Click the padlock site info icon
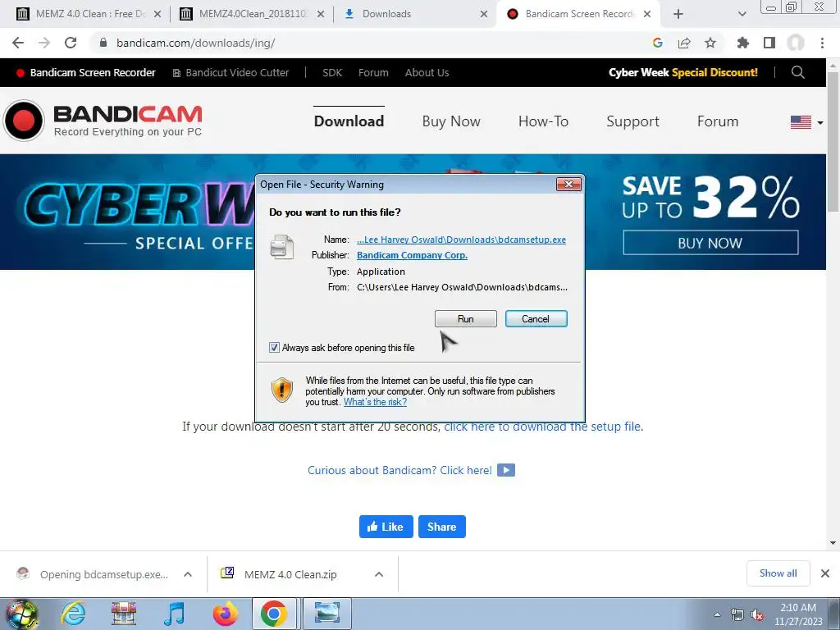Image resolution: width=840 pixels, height=630 pixels. (x=103, y=43)
